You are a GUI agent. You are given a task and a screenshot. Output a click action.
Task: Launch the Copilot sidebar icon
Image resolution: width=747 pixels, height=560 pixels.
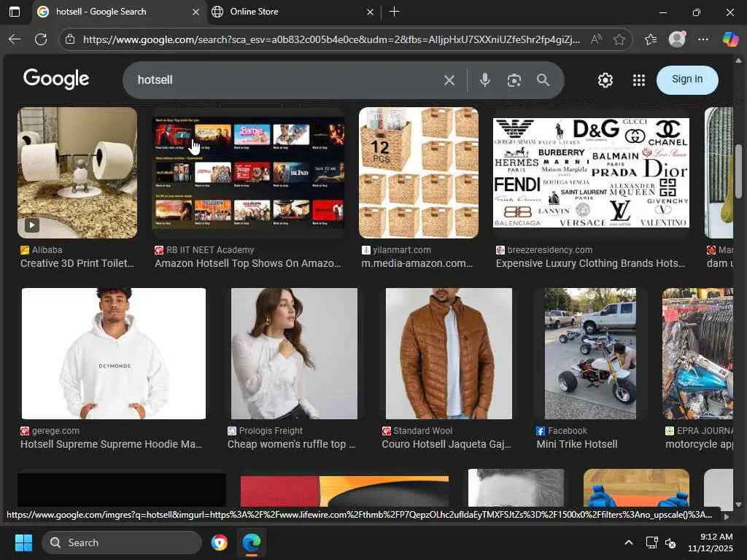730,39
